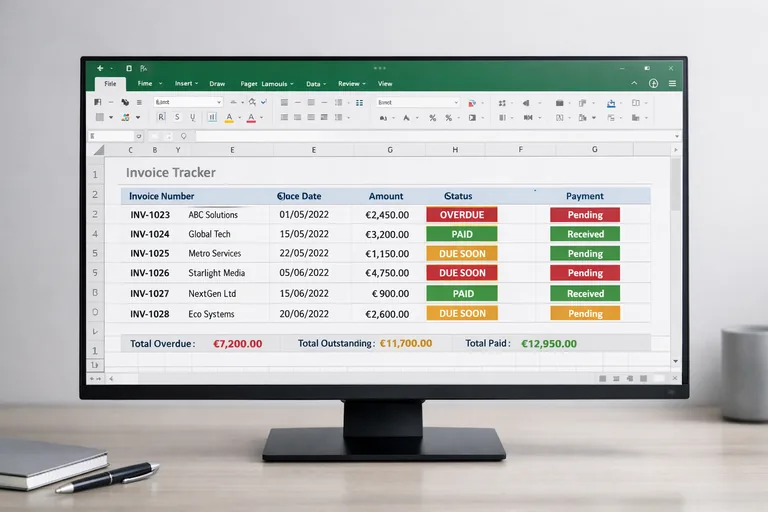The height and width of the screenshot is (512, 768).
Task: Click the select-all corner triangle
Action: point(99,149)
